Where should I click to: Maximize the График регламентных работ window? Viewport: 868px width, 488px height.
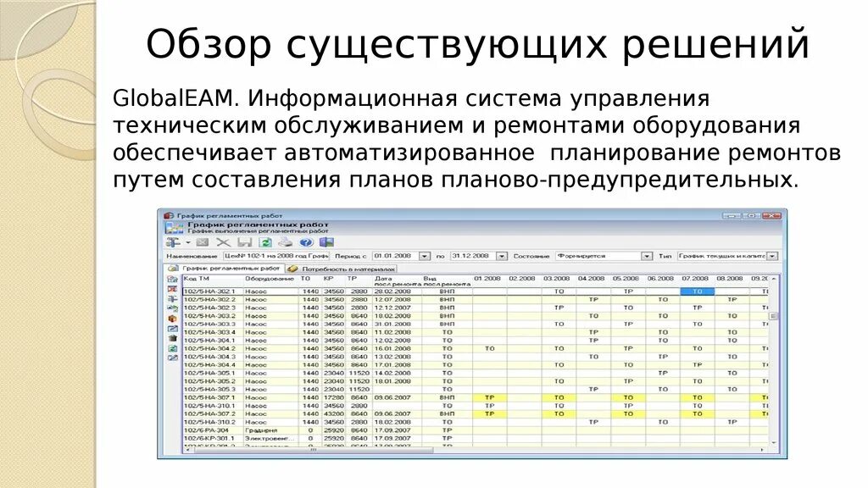click(751, 215)
